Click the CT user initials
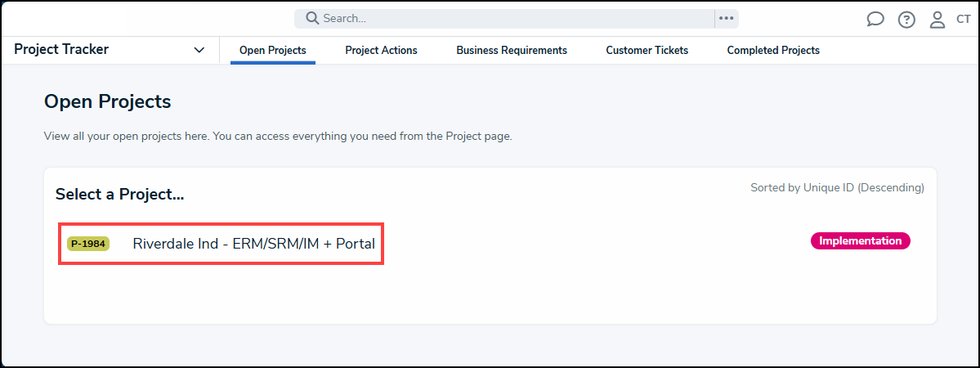Image resolution: width=980 pixels, height=368 pixels. click(963, 20)
